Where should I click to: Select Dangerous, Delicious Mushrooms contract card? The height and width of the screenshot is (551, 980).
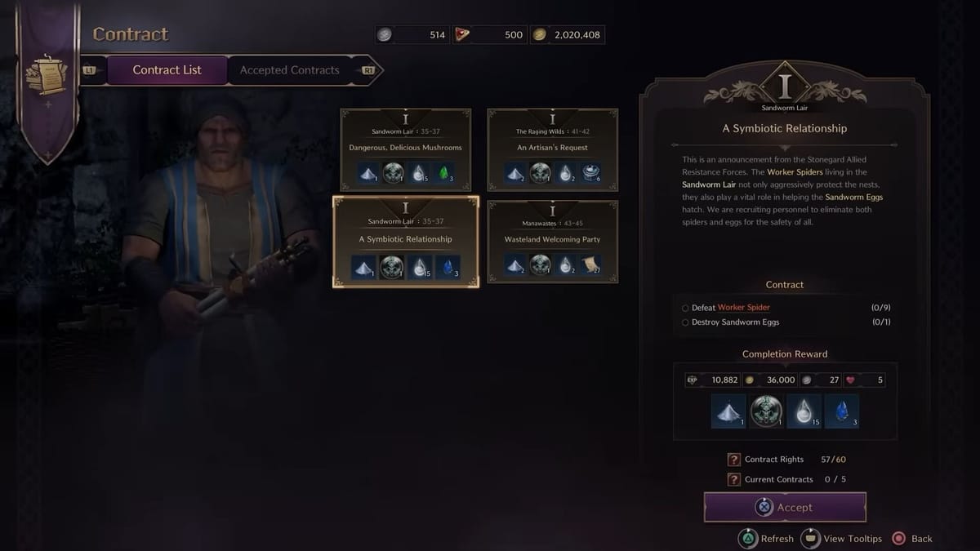406,150
